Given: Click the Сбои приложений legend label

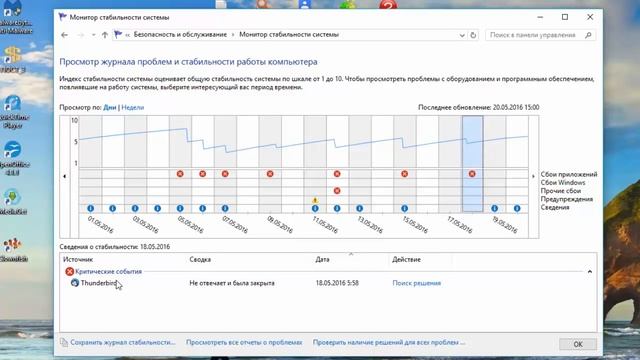Looking at the screenshot, I should coord(569,174).
